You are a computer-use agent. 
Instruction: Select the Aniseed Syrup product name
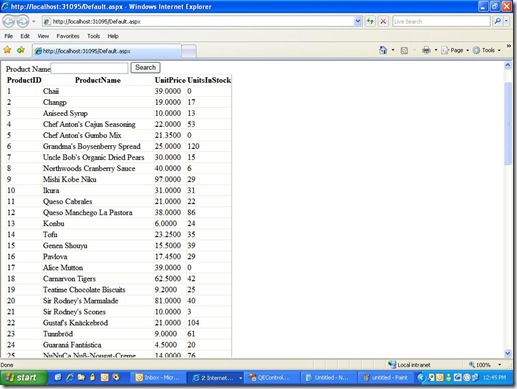point(65,113)
